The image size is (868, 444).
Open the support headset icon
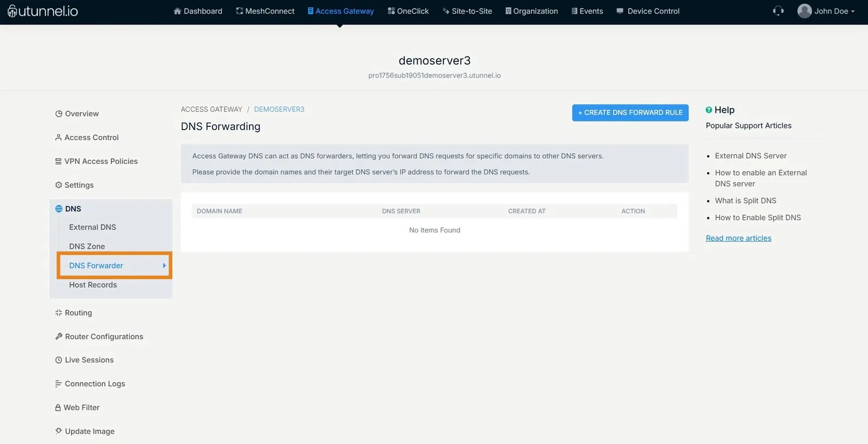[x=778, y=11]
